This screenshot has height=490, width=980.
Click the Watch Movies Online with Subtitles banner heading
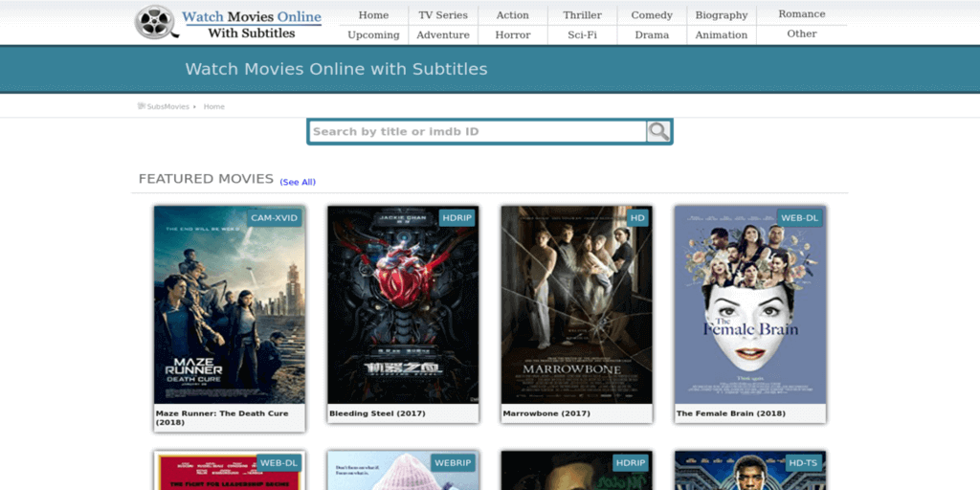point(336,69)
